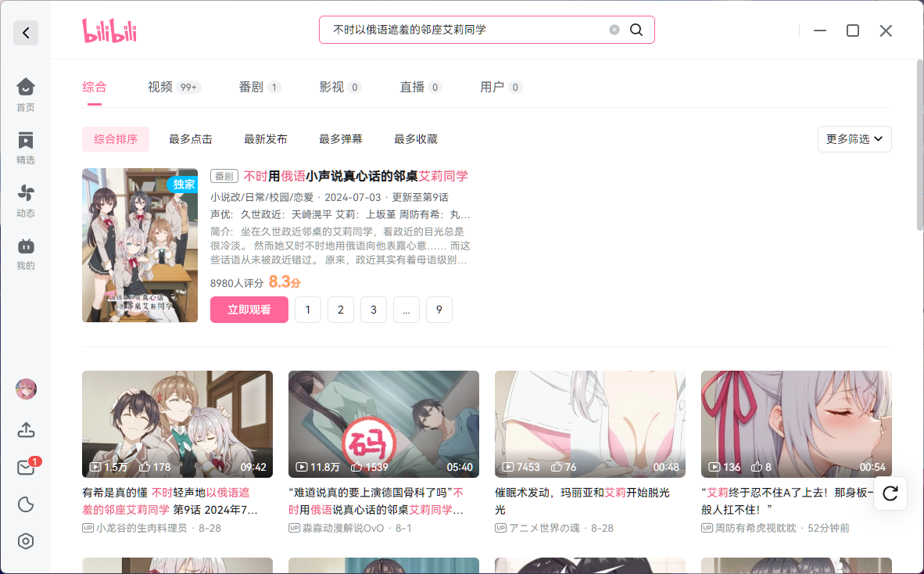Expand the episode list ellipsis button
The height and width of the screenshot is (574, 924).
pos(406,310)
